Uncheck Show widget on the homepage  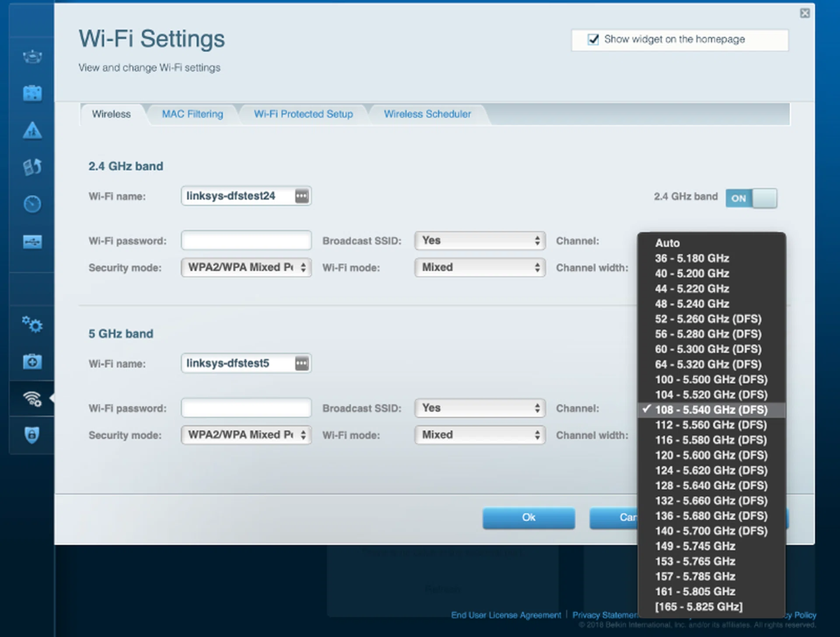pyautogui.click(x=593, y=39)
